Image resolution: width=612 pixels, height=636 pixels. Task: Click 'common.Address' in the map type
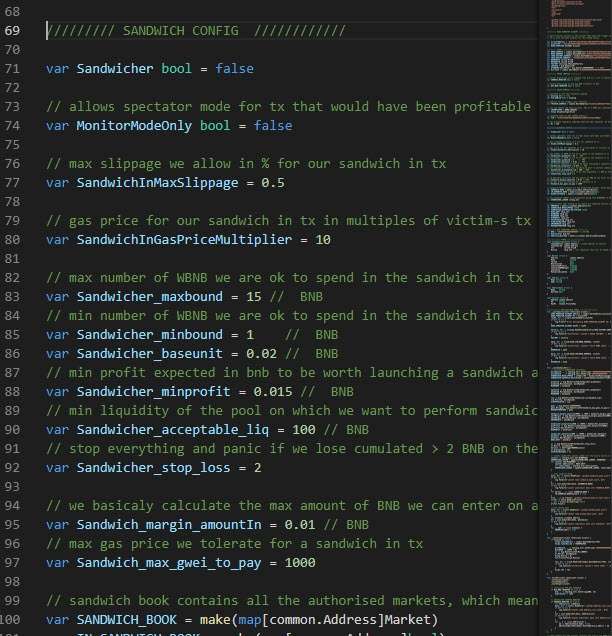click(x=323, y=620)
